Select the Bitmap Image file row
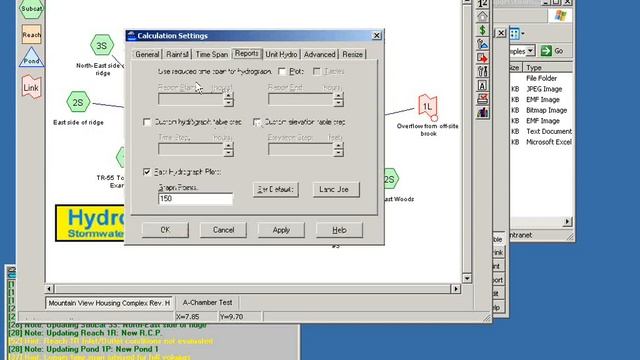Screen dimensions: 640x360 542,110
